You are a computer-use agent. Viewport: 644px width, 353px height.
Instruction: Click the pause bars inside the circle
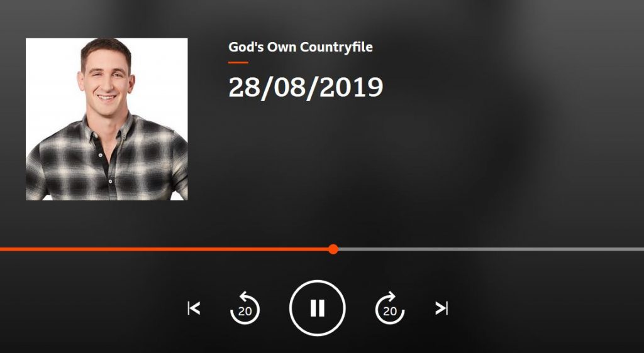pos(317,308)
